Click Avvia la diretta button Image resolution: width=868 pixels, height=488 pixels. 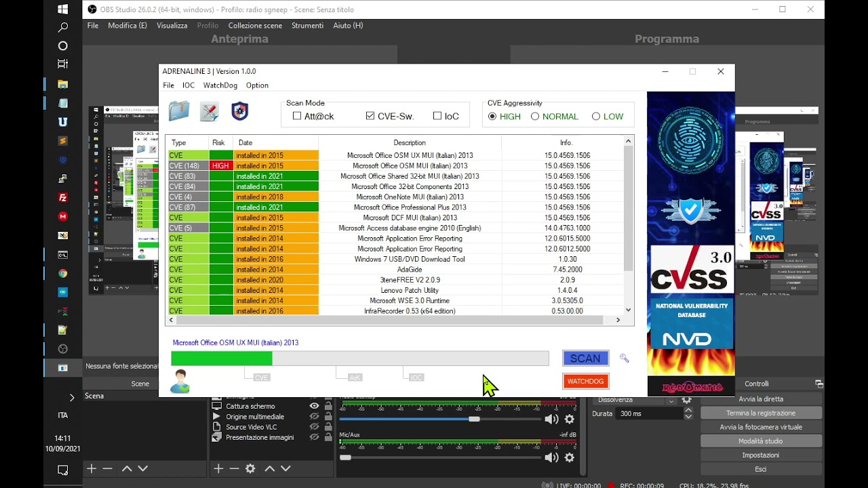tap(761, 399)
